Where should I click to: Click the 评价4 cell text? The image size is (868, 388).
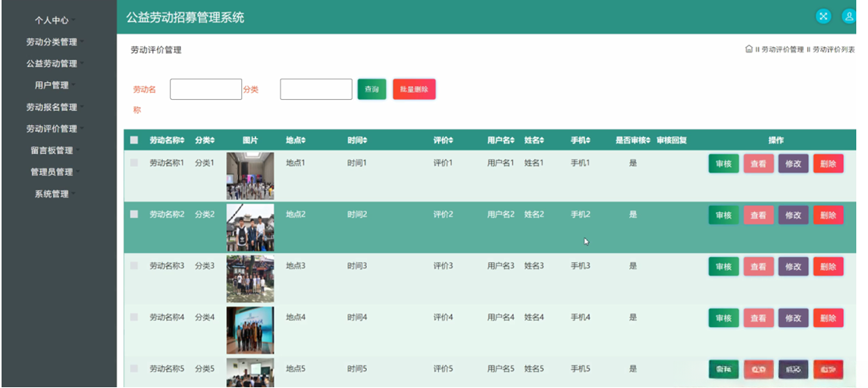click(443, 317)
